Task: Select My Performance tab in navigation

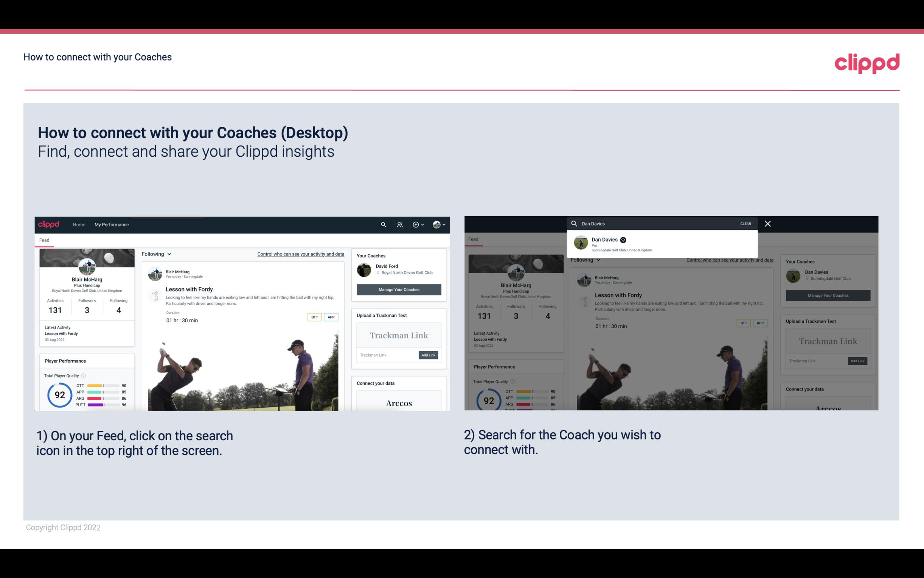Action: (112, 224)
